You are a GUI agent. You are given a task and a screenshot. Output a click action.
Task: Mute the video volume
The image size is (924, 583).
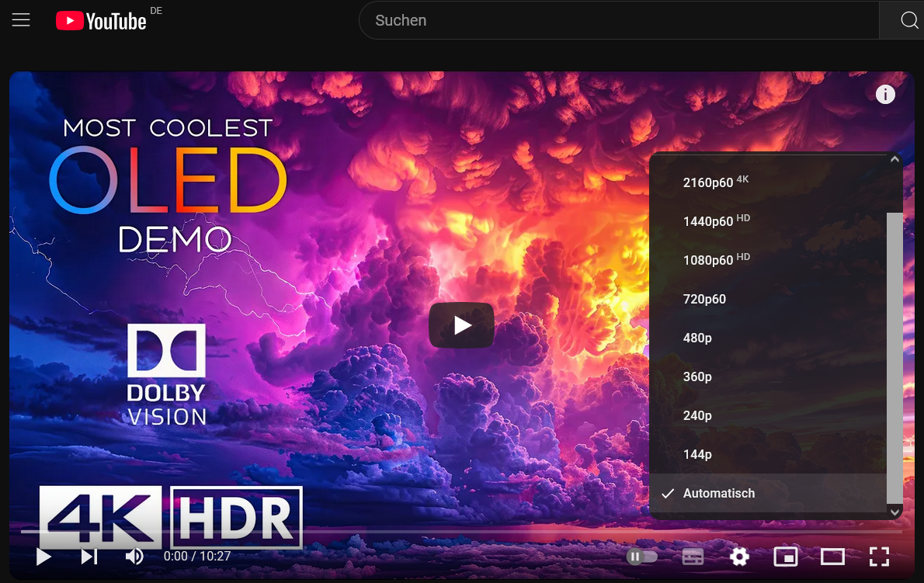[134, 557]
